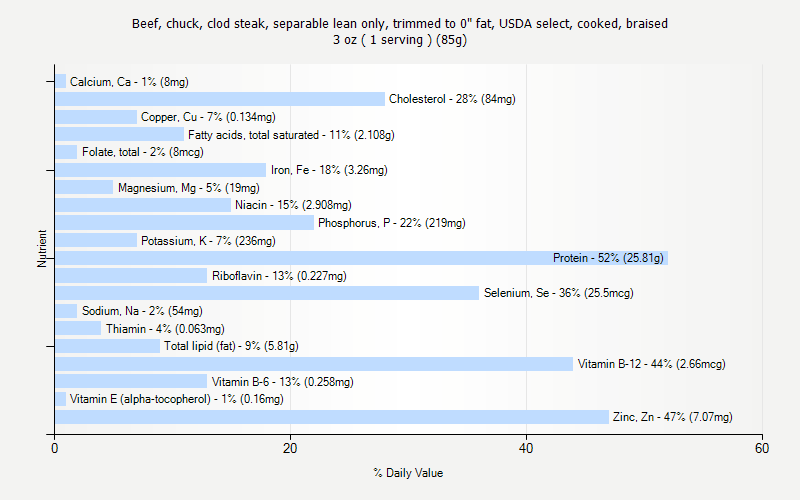
Task: Click the Selenium, Se 36% bar
Action: pos(267,293)
